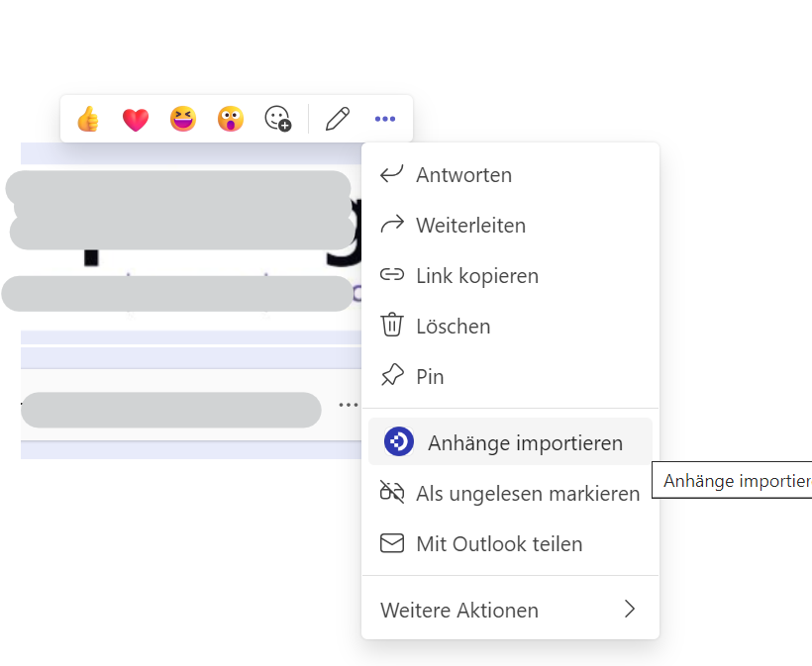Select Löschen to delete the message
The width and height of the screenshot is (812, 666).
pyautogui.click(x=453, y=327)
